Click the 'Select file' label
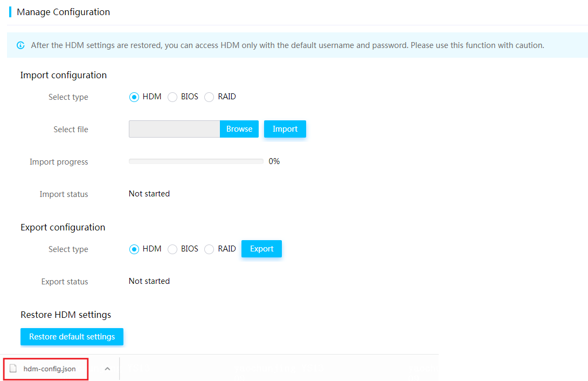Screen dimensions: 588x381 point(71,130)
